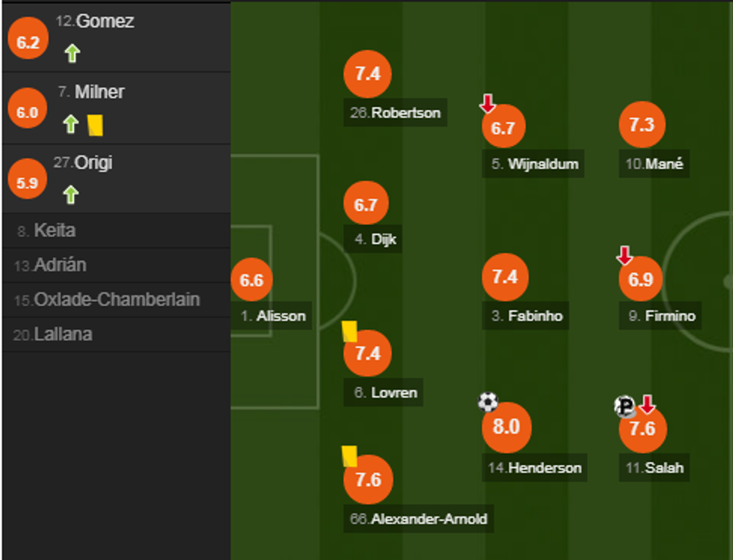Screen dimensions: 733x560
Task: Click Milner's yellow card icon
Action: pos(95,125)
